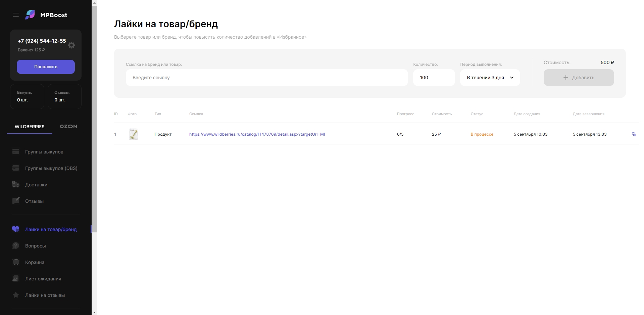
Task: Open the Лайки на отзывы section
Action: [45, 295]
